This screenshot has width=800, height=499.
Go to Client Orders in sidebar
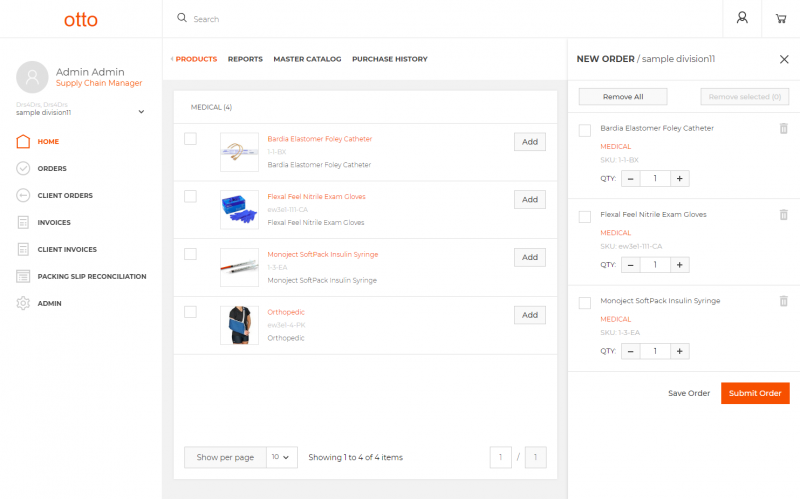click(65, 195)
